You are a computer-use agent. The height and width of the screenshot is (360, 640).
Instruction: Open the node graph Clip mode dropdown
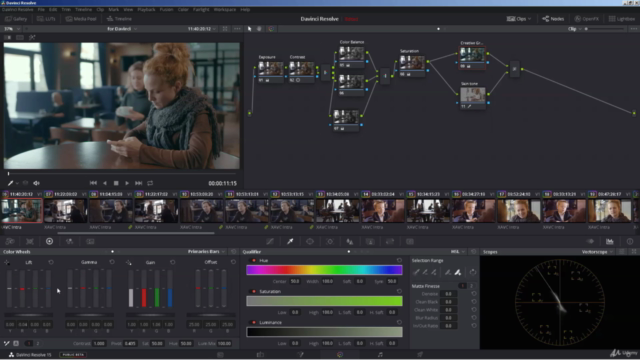coord(575,29)
